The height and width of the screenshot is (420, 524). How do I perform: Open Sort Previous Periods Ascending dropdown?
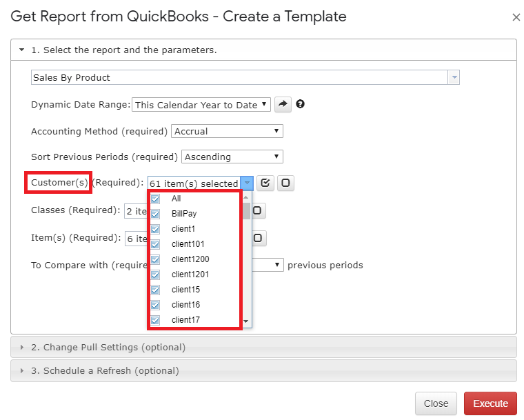[x=232, y=157]
